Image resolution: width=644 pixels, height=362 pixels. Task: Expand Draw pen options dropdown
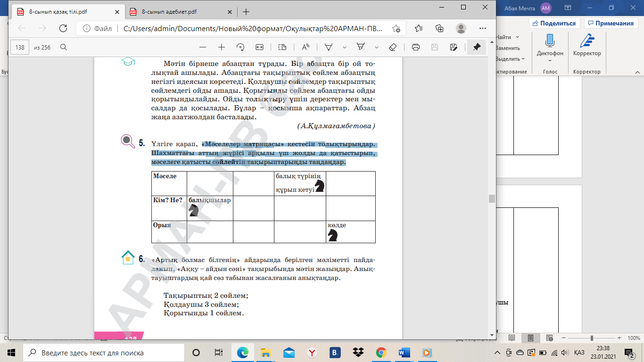(345, 47)
